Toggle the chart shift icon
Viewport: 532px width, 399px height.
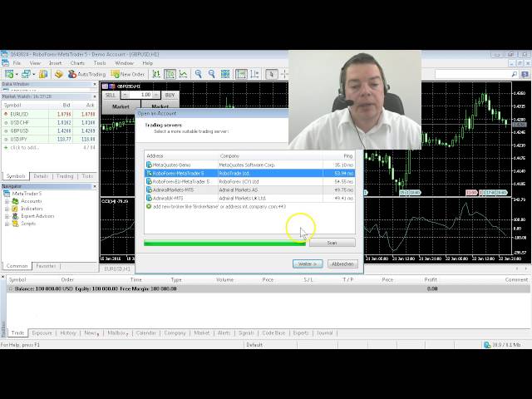click(254, 74)
